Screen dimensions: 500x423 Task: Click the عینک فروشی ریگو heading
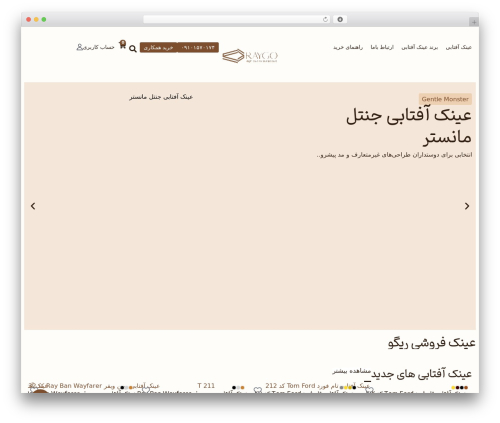tap(432, 343)
